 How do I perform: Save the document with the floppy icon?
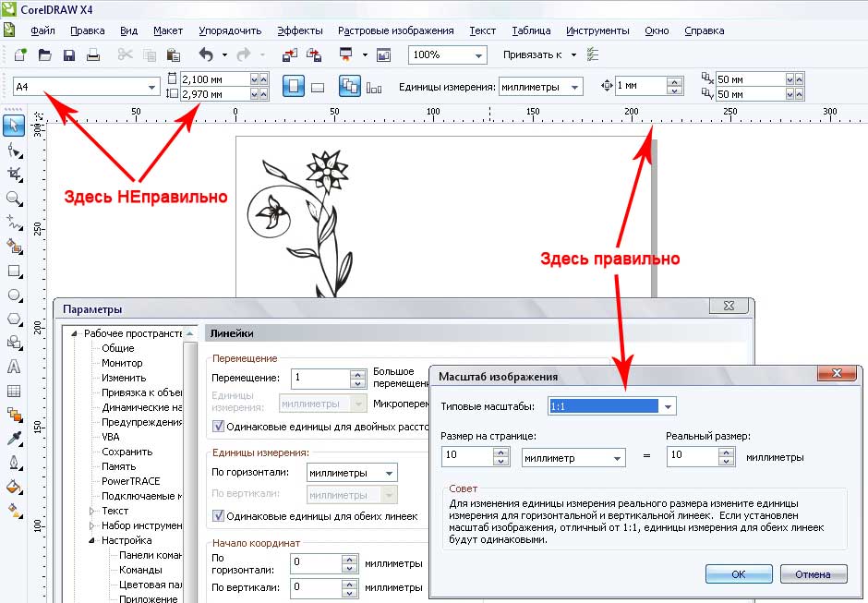[x=69, y=54]
